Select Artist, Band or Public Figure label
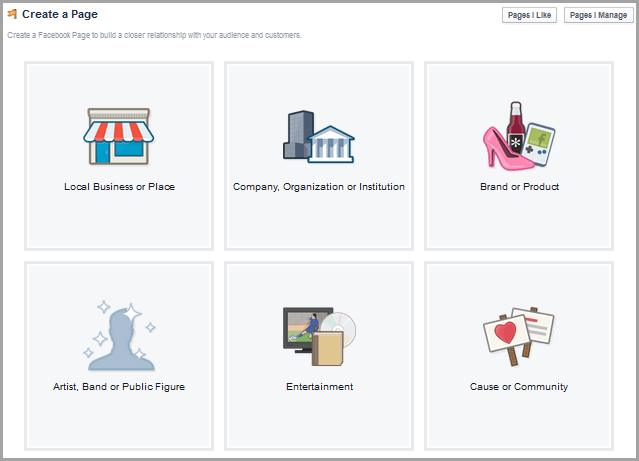This screenshot has width=639, height=461. tap(119, 387)
